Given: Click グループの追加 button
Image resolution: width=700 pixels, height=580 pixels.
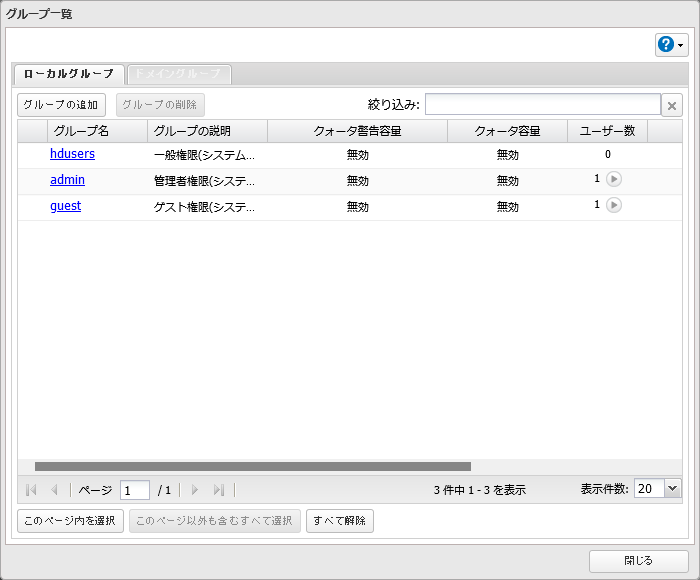Looking at the screenshot, I should 61,105.
